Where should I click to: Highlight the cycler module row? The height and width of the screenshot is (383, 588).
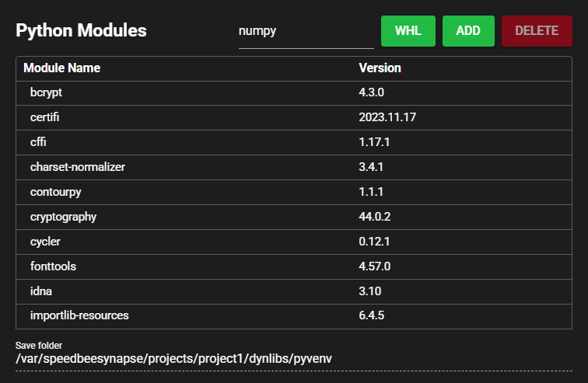tap(46, 242)
